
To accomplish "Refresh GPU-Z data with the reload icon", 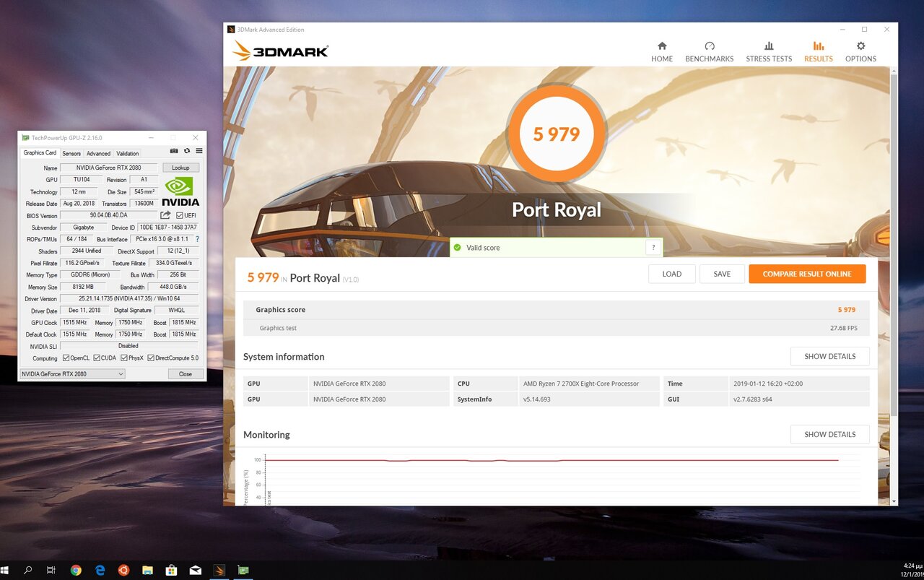I will click(187, 151).
